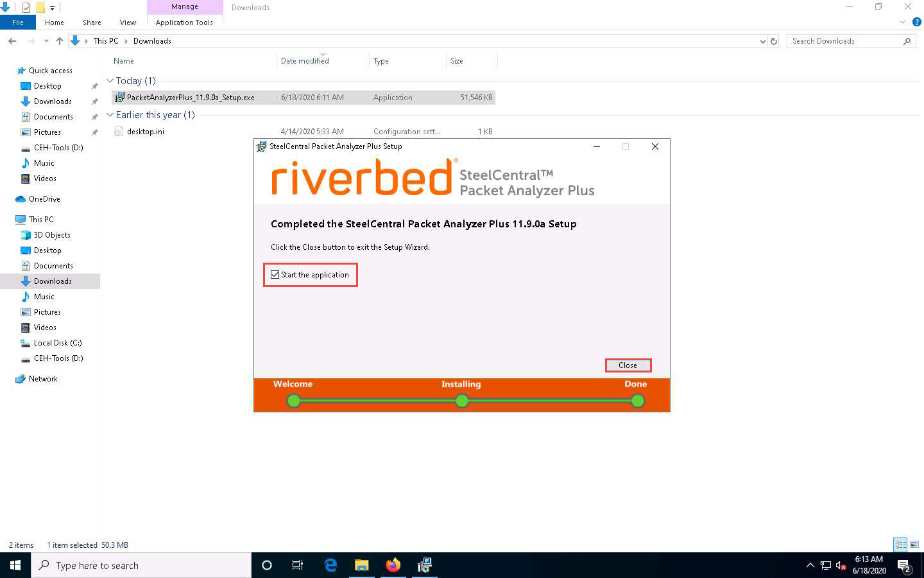
Task: Open 3D Objects folder
Action: pos(52,235)
